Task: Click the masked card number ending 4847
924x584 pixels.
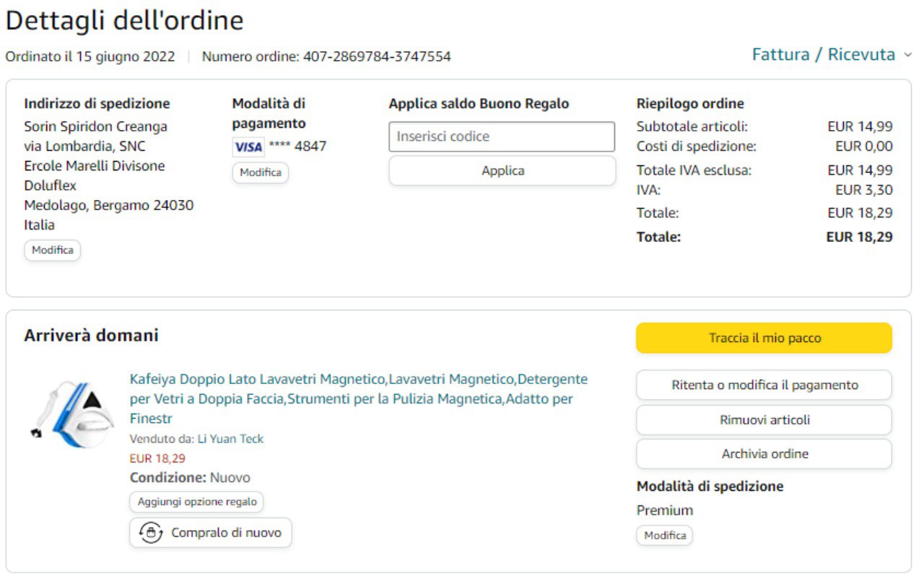Action: pos(297,147)
